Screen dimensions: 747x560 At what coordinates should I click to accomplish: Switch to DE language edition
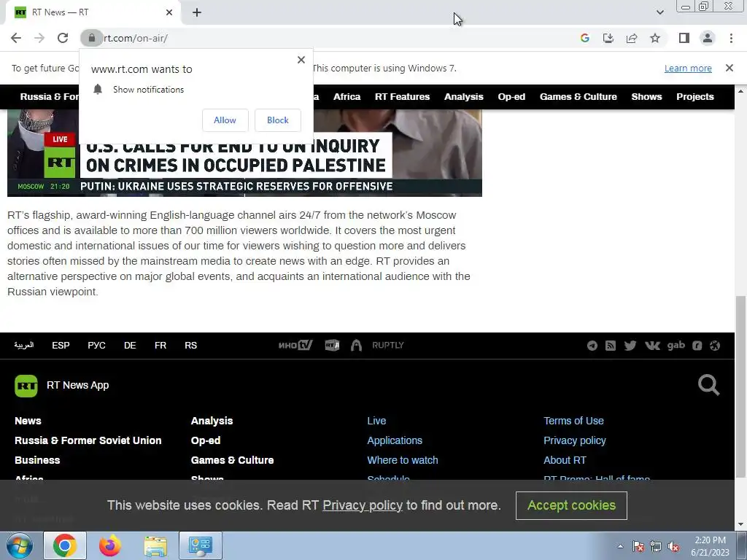pyautogui.click(x=130, y=345)
